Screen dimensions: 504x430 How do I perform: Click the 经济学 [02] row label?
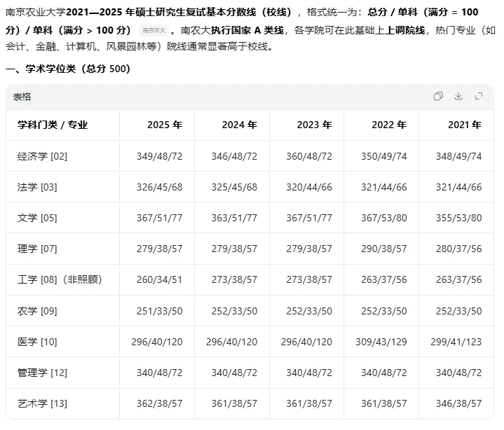click(x=42, y=156)
